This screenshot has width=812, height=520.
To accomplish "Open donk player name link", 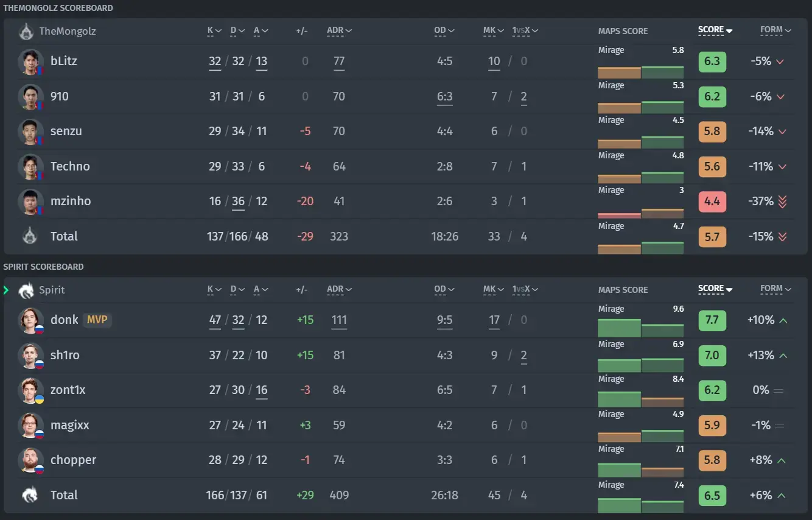I will point(65,320).
